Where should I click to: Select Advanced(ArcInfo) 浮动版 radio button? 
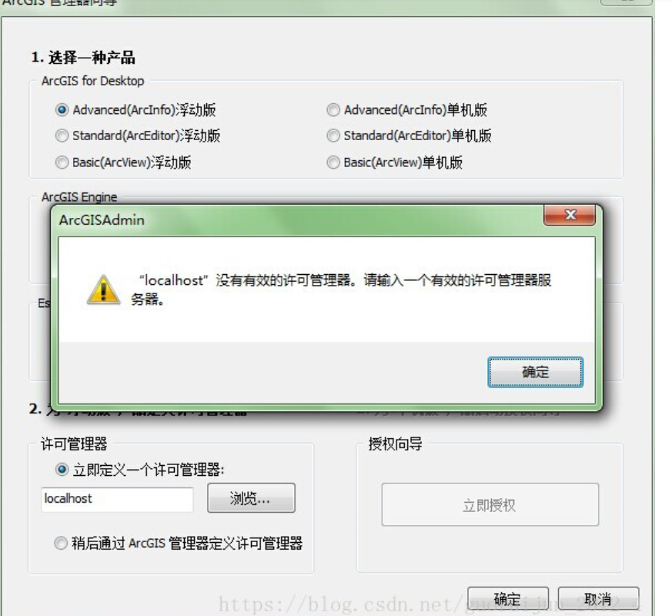click(x=62, y=110)
